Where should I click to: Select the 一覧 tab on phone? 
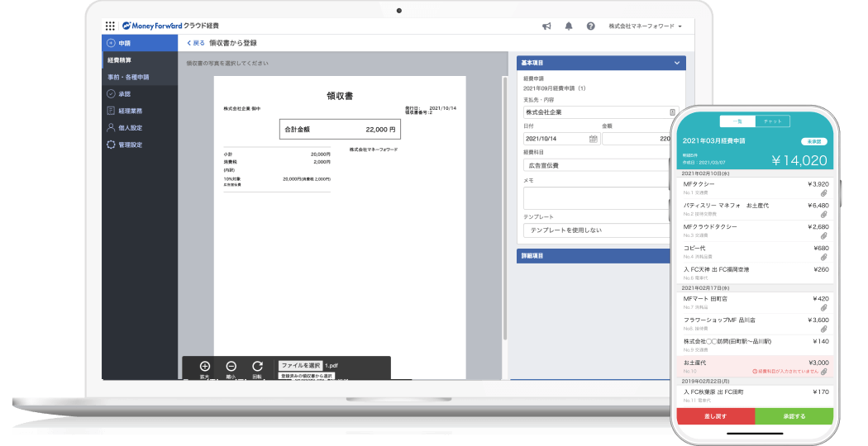[x=737, y=121]
